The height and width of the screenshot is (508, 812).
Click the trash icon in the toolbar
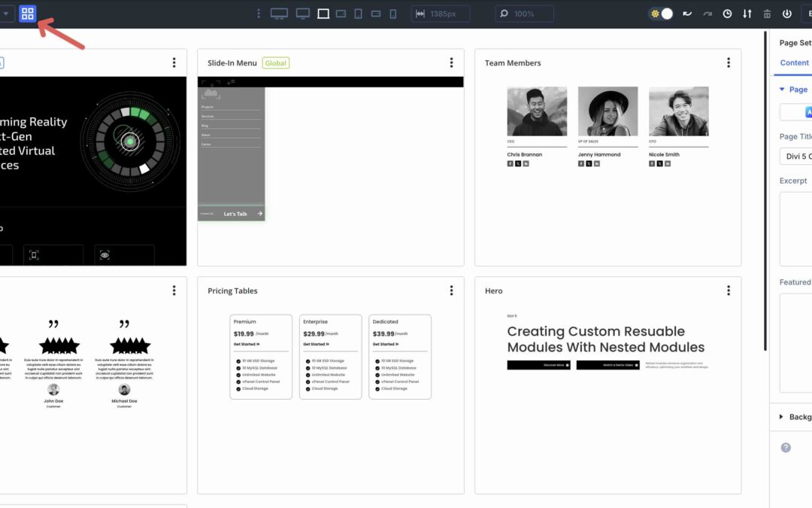[x=767, y=14]
